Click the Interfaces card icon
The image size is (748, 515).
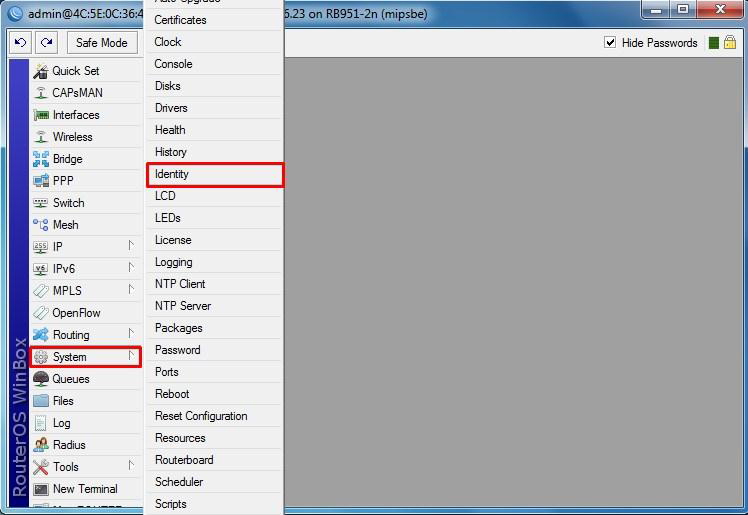(41, 115)
